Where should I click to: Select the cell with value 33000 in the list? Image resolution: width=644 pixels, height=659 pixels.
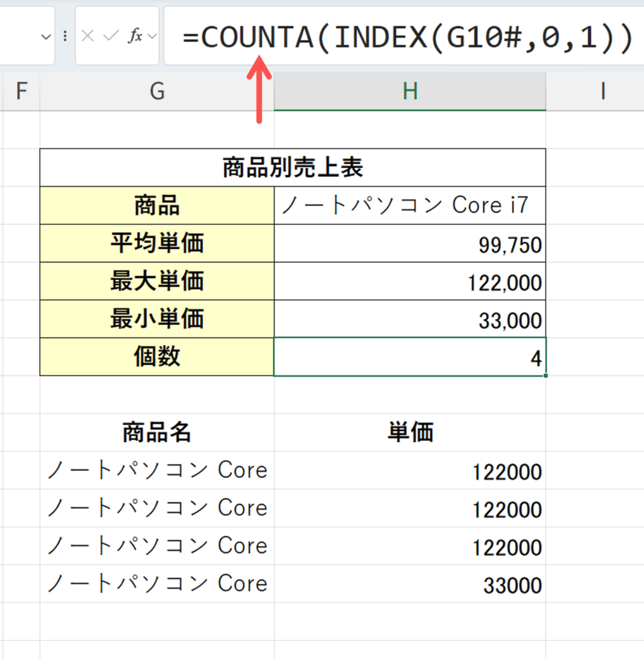(410, 584)
